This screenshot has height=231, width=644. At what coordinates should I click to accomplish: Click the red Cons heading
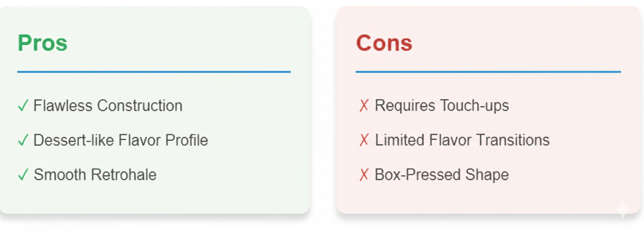[384, 43]
